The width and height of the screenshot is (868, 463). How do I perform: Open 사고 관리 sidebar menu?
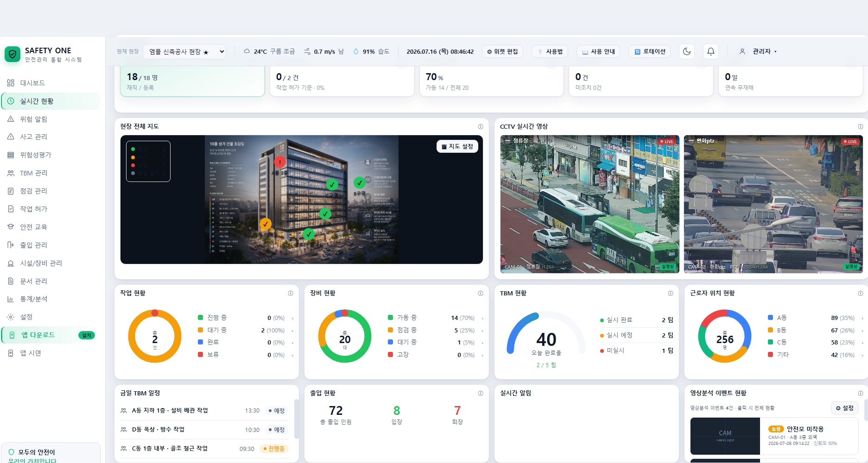click(x=51, y=137)
